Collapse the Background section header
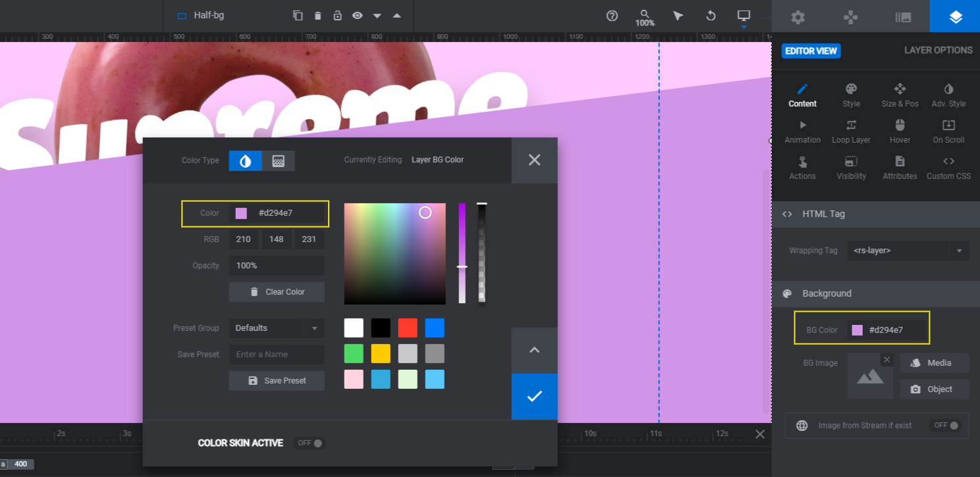The image size is (980, 477). pyautogui.click(x=876, y=293)
